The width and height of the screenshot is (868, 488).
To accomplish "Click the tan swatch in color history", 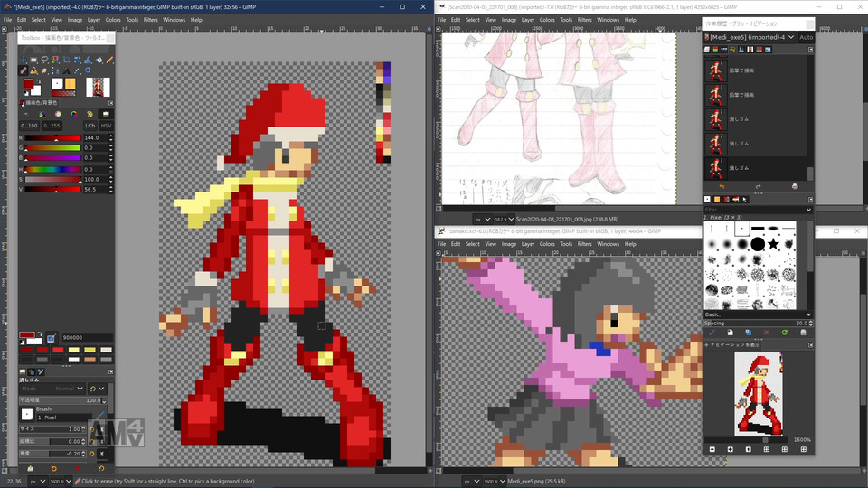I will pos(90,360).
